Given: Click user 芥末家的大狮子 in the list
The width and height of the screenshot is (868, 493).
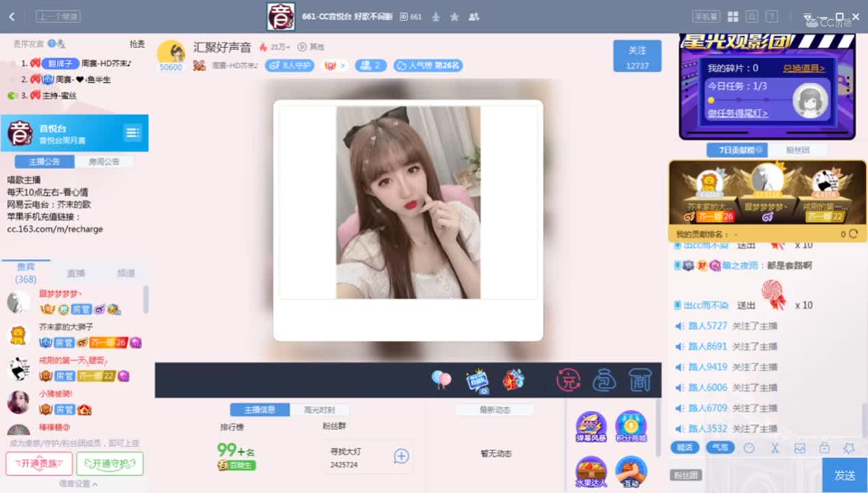Looking at the screenshot, I should [66, 327].
